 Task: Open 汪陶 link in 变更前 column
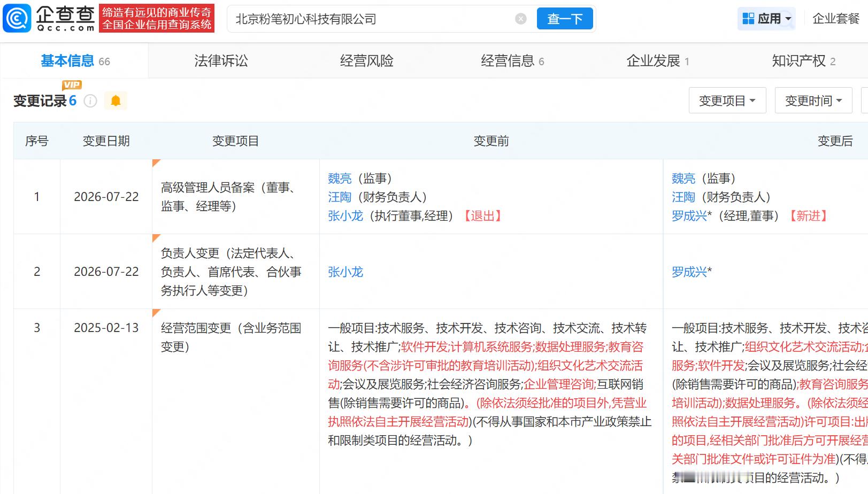point(340,197)
